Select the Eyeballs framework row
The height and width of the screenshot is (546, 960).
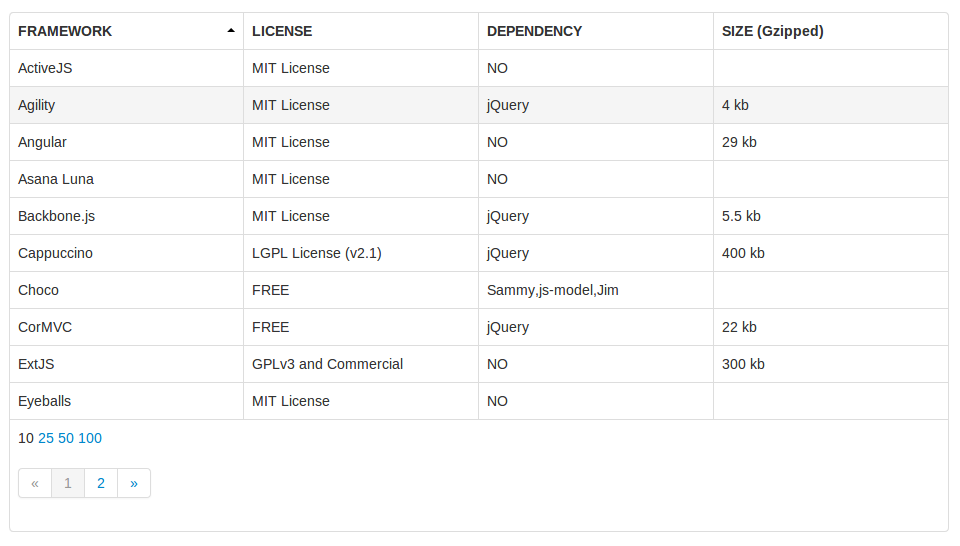click(x=479, y=402)
